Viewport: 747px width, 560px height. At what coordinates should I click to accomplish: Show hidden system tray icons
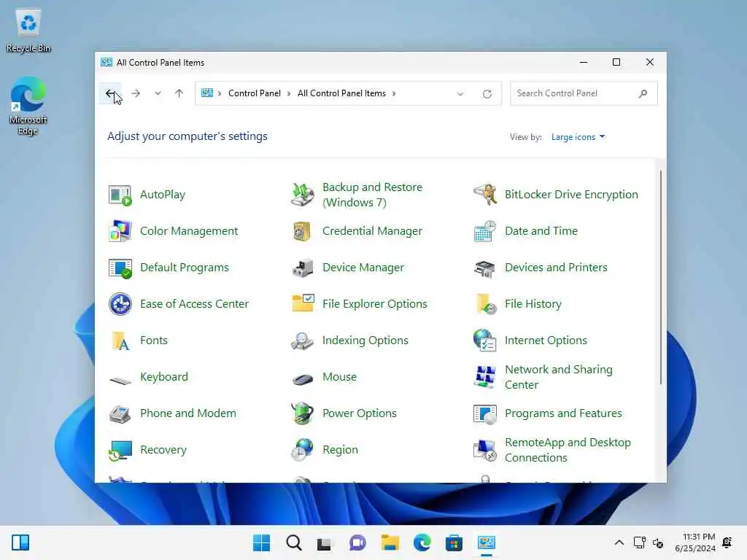(x=619, y=542)
